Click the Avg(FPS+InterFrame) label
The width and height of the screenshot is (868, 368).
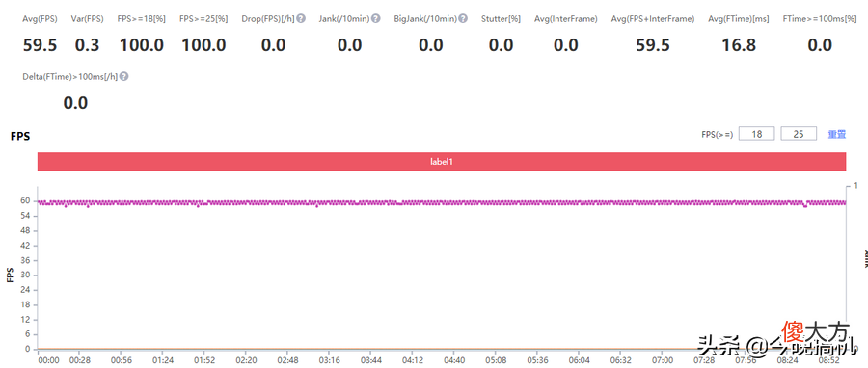point(653,19)
